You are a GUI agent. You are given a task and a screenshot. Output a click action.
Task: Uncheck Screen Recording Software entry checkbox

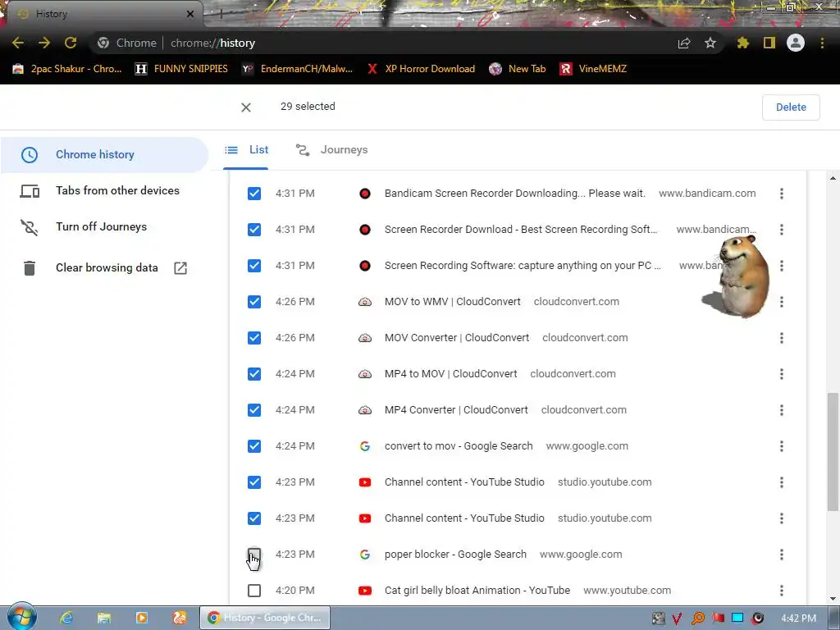tap(254, 266)
